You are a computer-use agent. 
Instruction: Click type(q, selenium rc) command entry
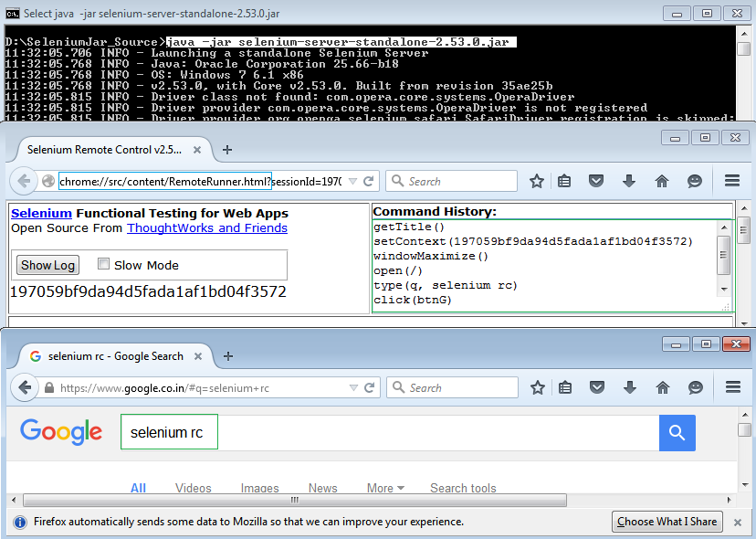446,285
